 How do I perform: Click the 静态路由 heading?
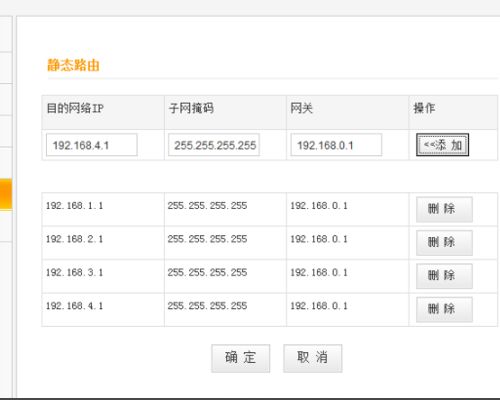click(x=73, y=65)
